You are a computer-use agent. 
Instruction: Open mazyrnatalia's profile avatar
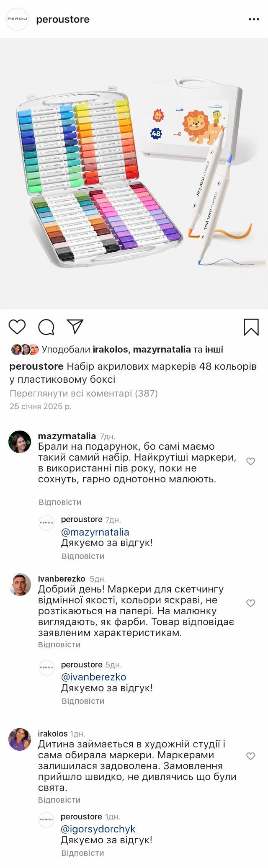(x=20, y=442)
